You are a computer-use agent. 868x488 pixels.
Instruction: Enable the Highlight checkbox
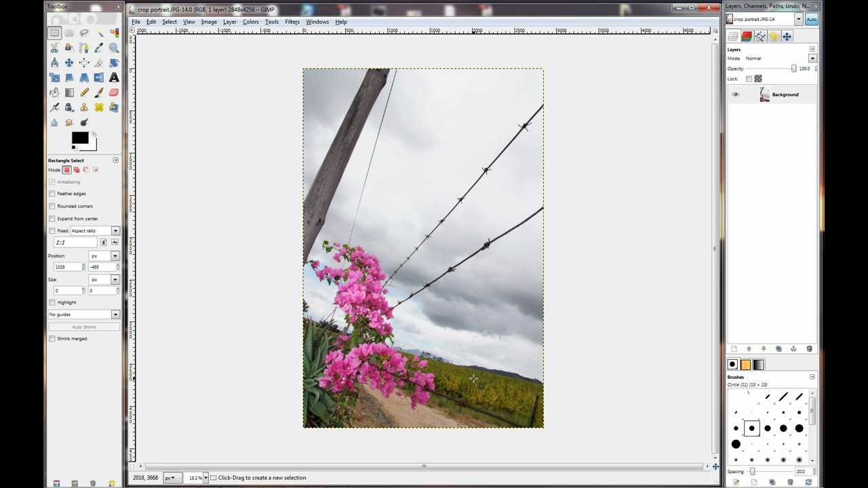[x=52, y=302]
